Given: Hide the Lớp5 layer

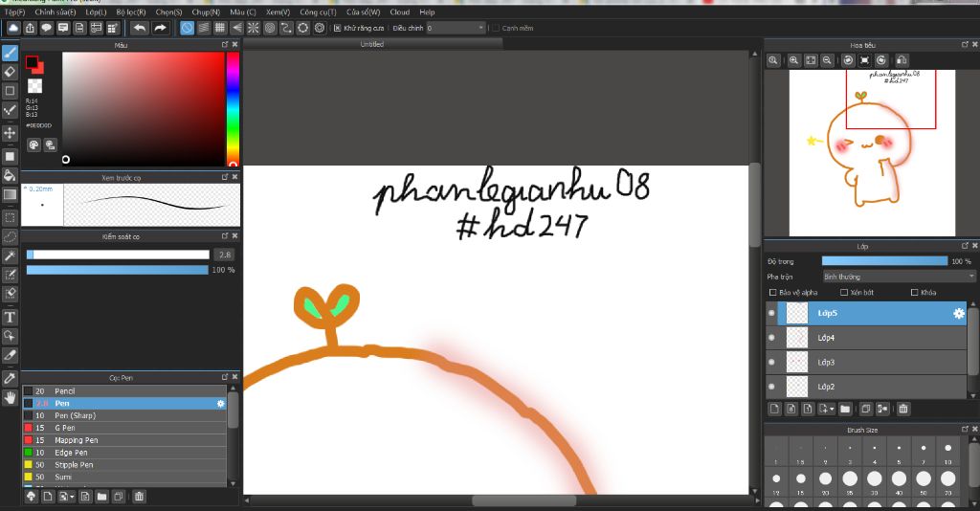Looking at the screenshot, I should click(x=772, y=313).
